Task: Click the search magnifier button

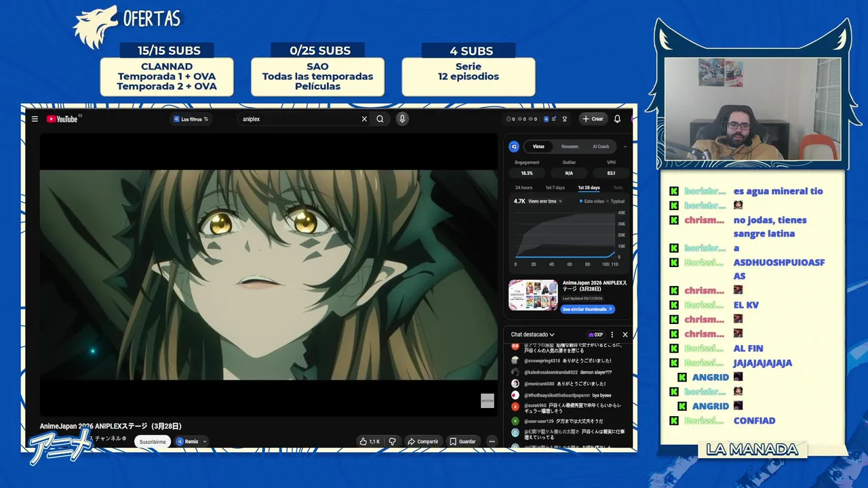Action: pyautogui.click(x=380, y=119)
